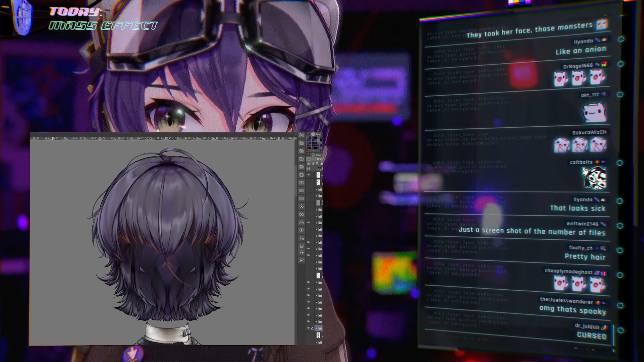The image size is (644, 362).
Task: Open the Layer palette tab
Action: [x=317, y=155]
